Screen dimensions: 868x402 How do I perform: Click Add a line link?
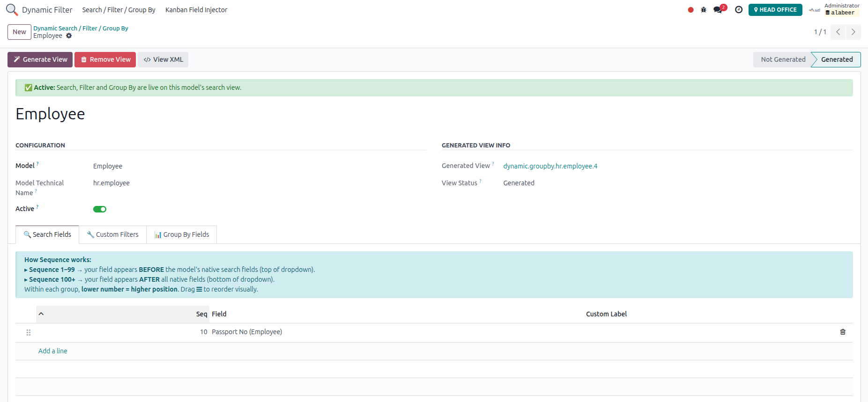53,351
